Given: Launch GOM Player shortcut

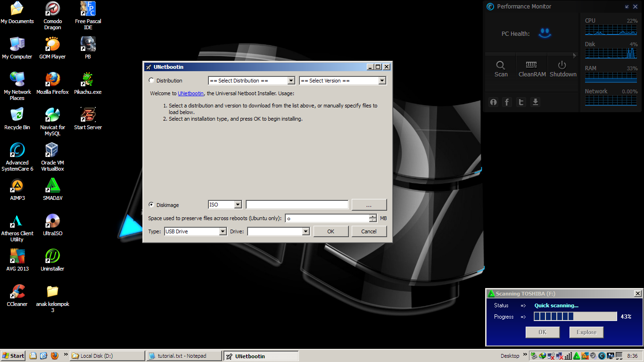Looking at the screenshot, I should click(x=52, y=48).
